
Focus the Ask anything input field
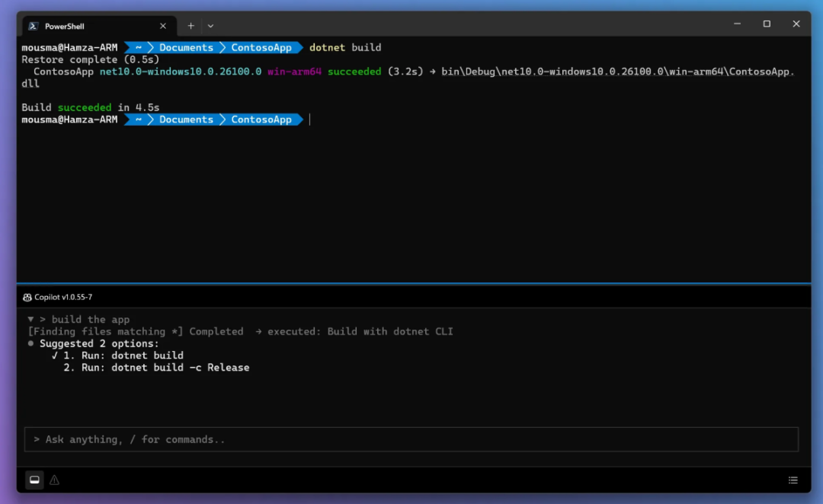tap(411, 439)
